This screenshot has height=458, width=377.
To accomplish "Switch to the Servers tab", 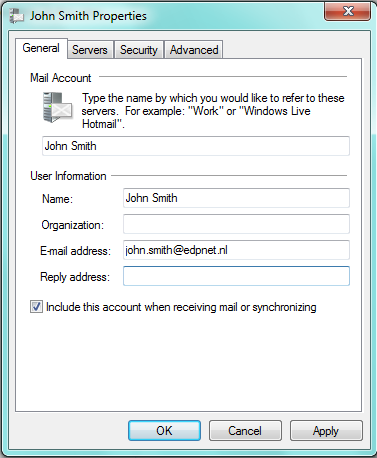I will (90, 50).
